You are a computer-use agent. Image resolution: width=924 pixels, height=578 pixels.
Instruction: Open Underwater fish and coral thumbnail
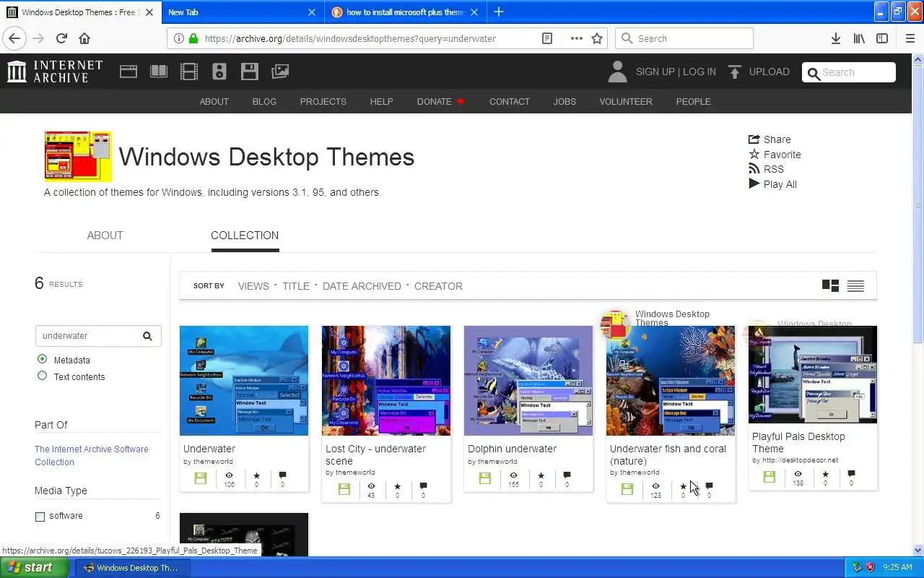671,381
